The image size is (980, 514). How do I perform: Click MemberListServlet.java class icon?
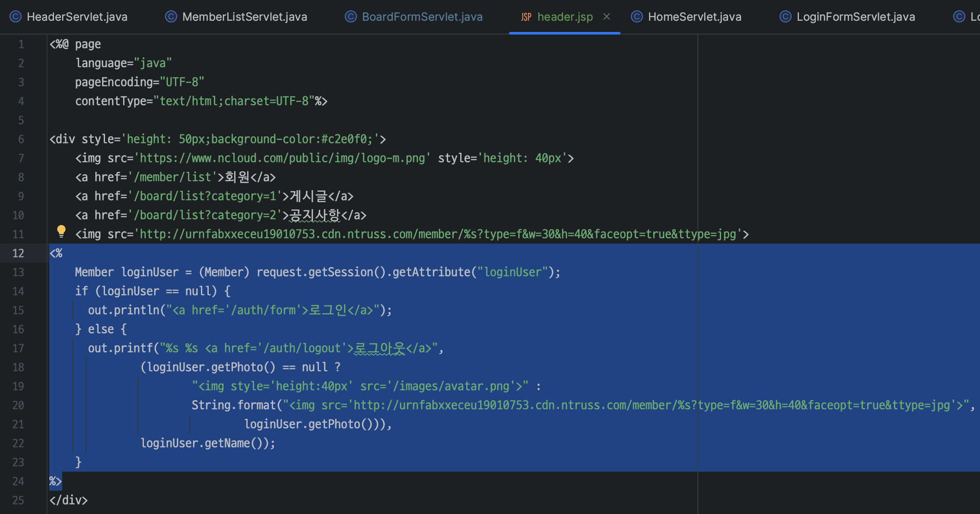click(171, 17)
